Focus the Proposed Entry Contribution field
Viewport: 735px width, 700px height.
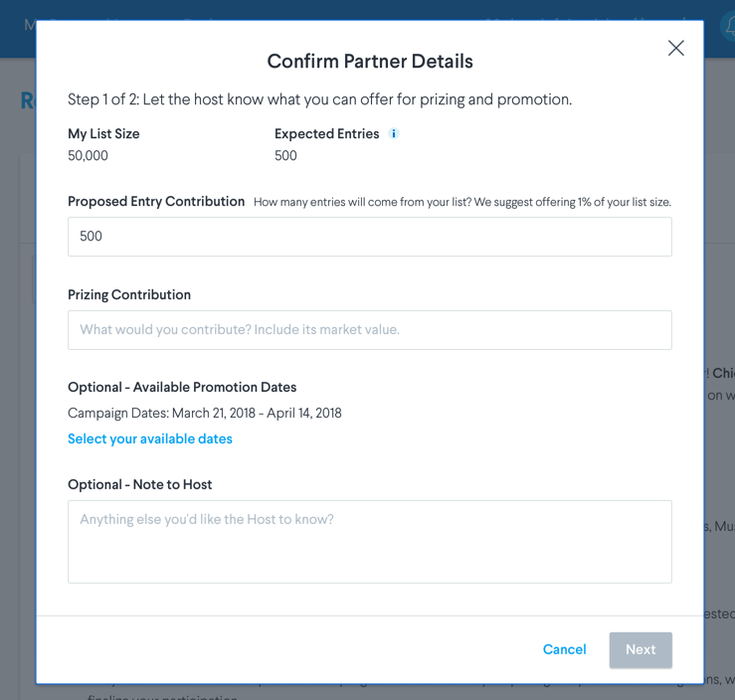pyautogui.click(x=370, y=237)
